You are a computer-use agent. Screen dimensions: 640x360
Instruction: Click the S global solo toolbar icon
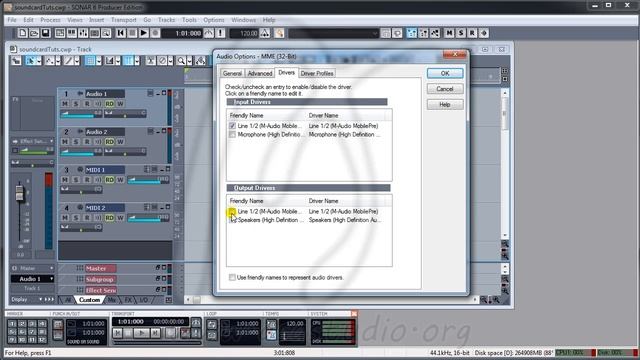[x=461, y=33]
